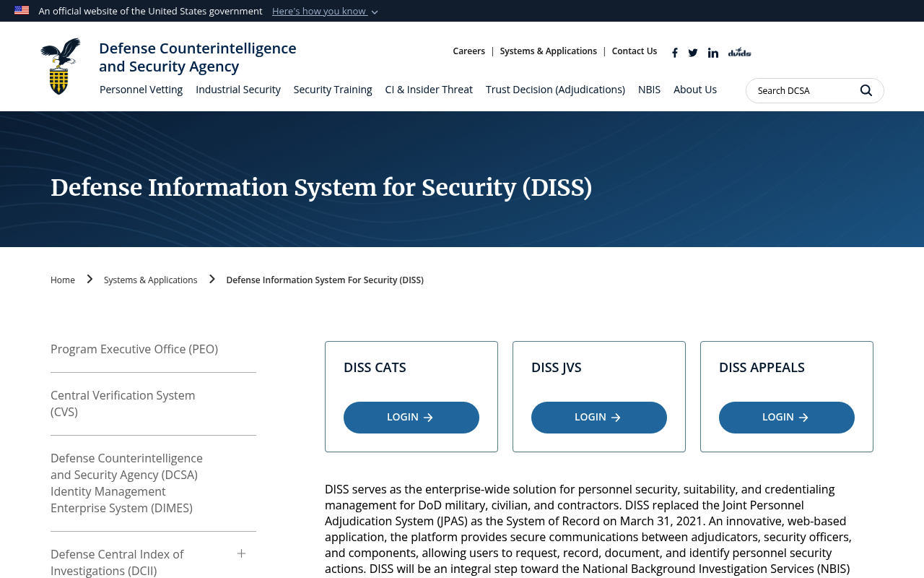
Task: Click the Contact Us link
Action: pos(635,51)
